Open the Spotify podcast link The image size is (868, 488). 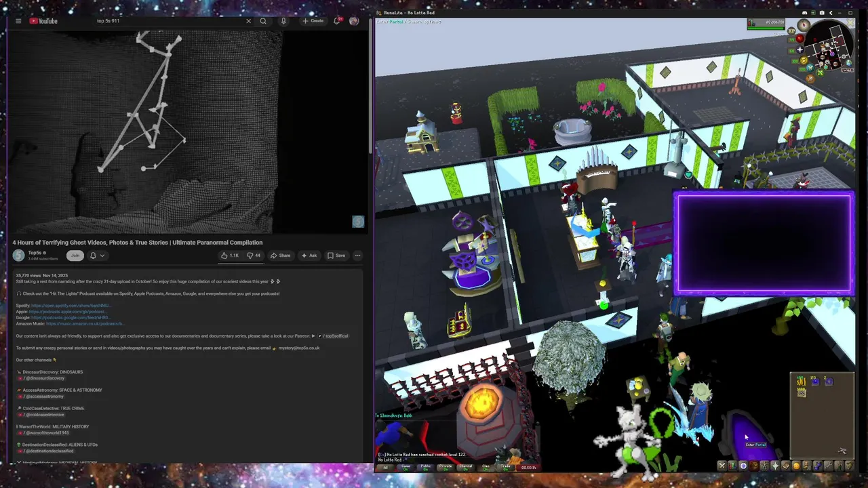coord(71,306)
